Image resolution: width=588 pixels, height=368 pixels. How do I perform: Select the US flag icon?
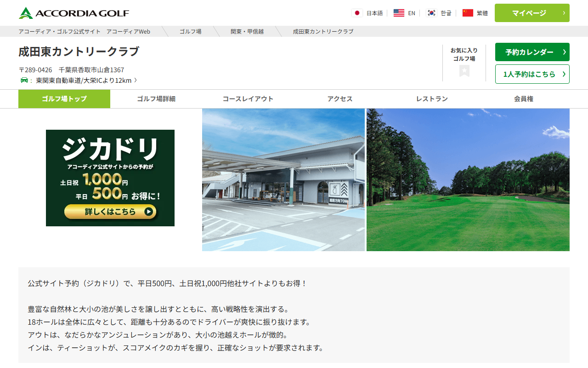point(399,13)
